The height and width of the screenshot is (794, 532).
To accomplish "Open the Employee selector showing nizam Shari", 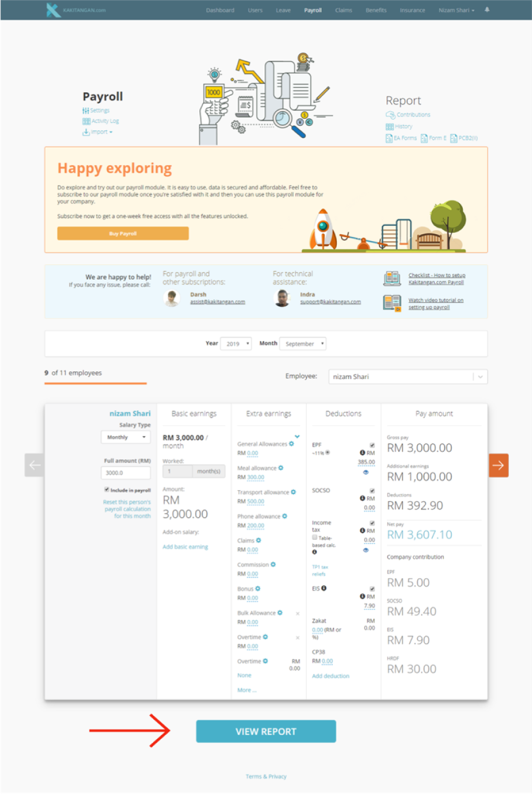I will [x=408, y=377].
